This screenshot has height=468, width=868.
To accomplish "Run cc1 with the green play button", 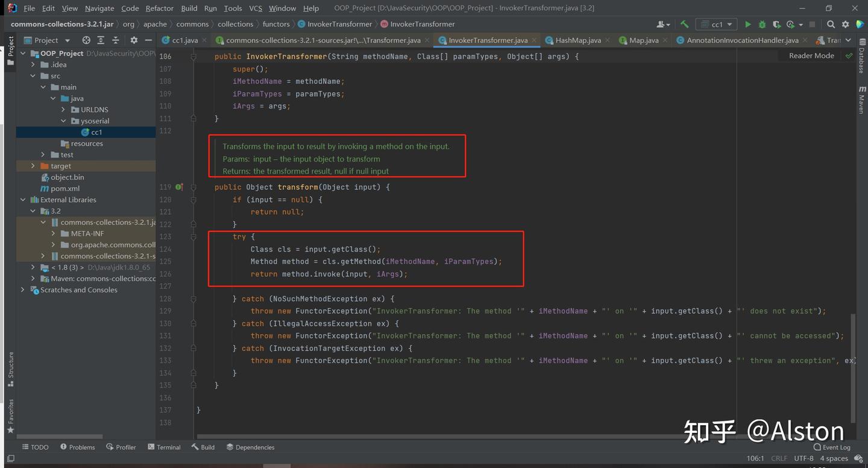I will coord(748,24).
